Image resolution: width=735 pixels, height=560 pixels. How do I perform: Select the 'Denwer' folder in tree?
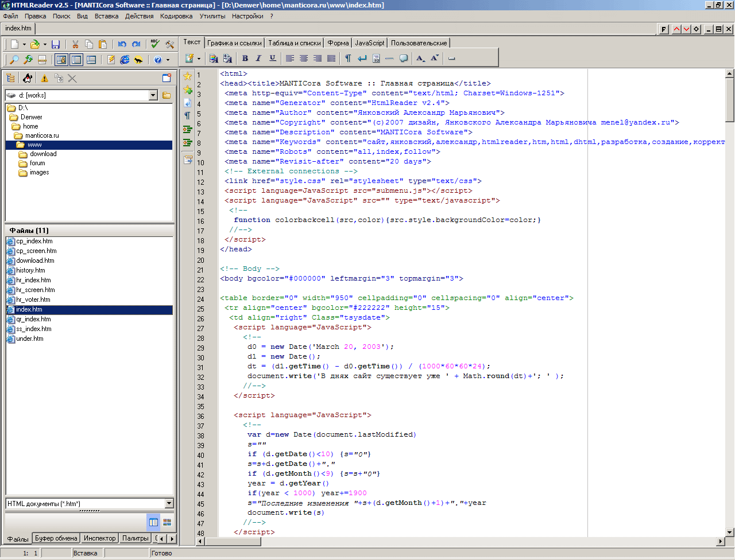(32, 117)
